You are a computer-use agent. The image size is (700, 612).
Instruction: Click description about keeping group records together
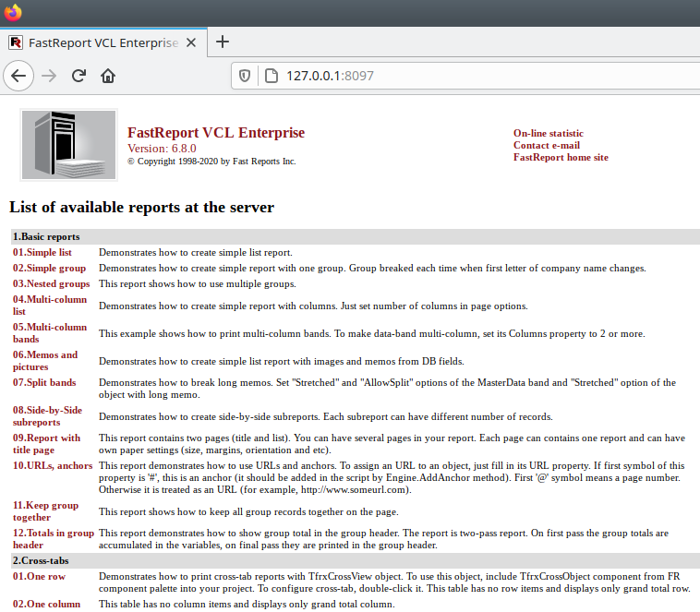[248, 511]
